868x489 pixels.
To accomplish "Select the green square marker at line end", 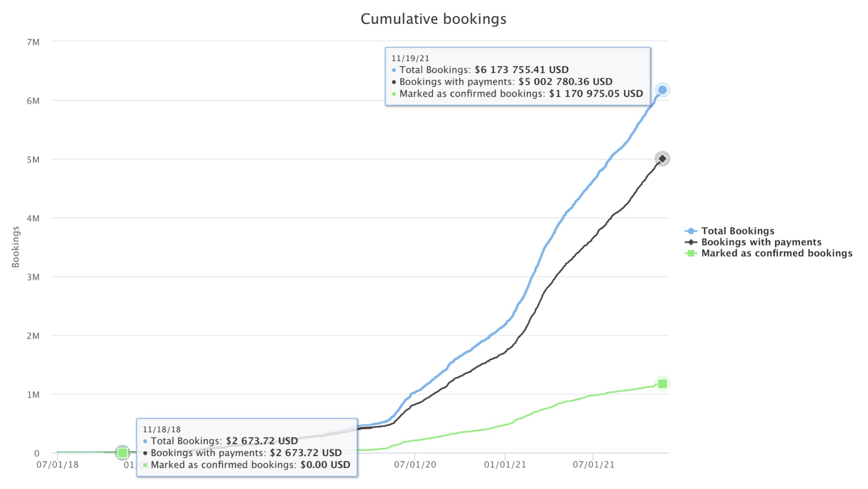I will 662,384.
